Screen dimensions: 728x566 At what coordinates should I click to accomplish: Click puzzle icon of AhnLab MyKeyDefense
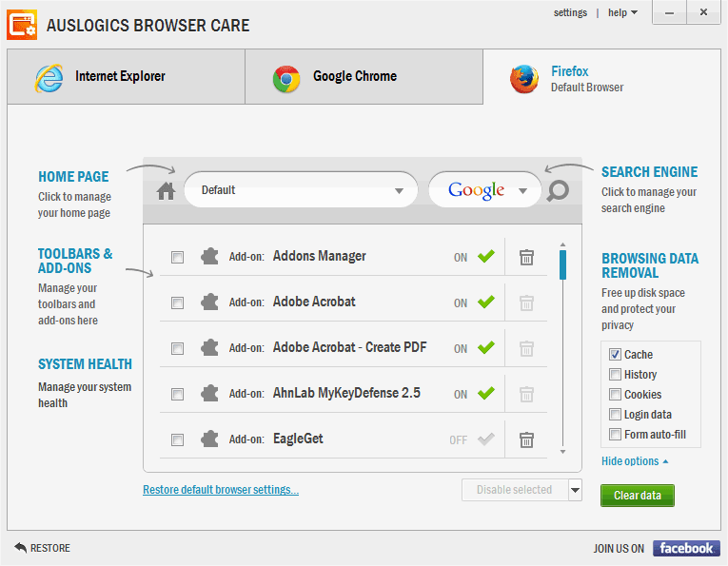click(x=209, y=394)
